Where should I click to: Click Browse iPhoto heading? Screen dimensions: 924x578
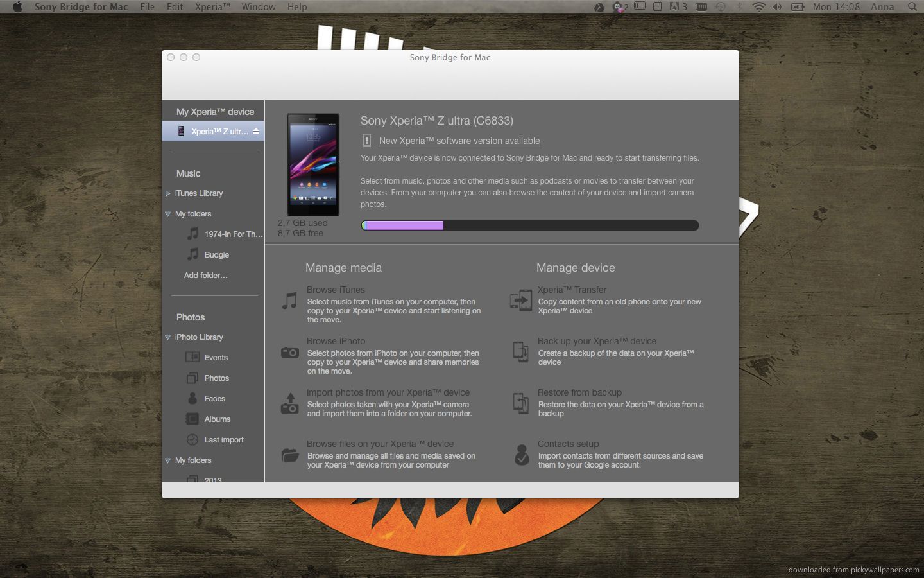click(x=336, y=341)
